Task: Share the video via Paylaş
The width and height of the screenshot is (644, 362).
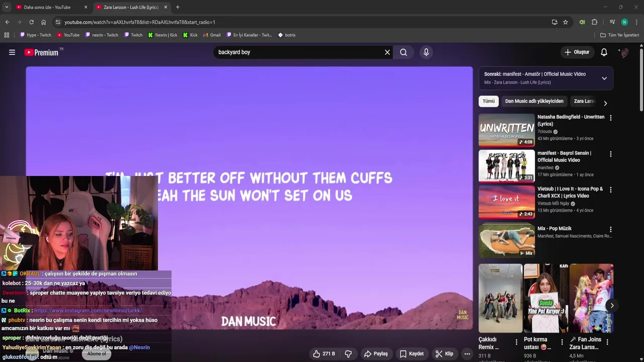Action: coord(376,354)
